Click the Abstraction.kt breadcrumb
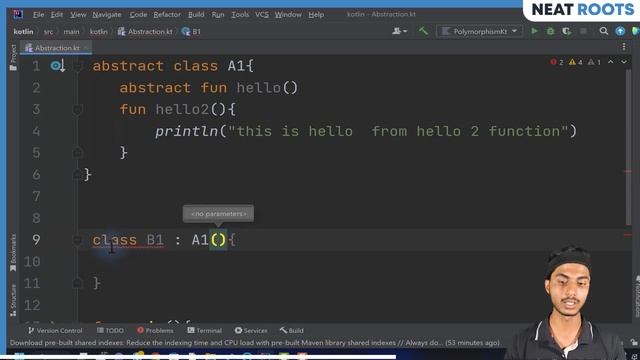This screenshot has width=640, height=360. (145, 31)
